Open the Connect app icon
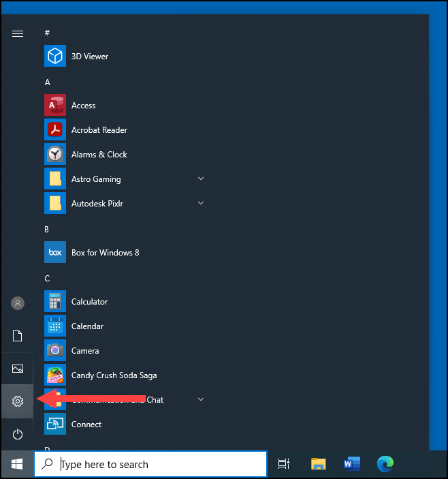Viewport: 448px width, 479px height. coord(55,424)
